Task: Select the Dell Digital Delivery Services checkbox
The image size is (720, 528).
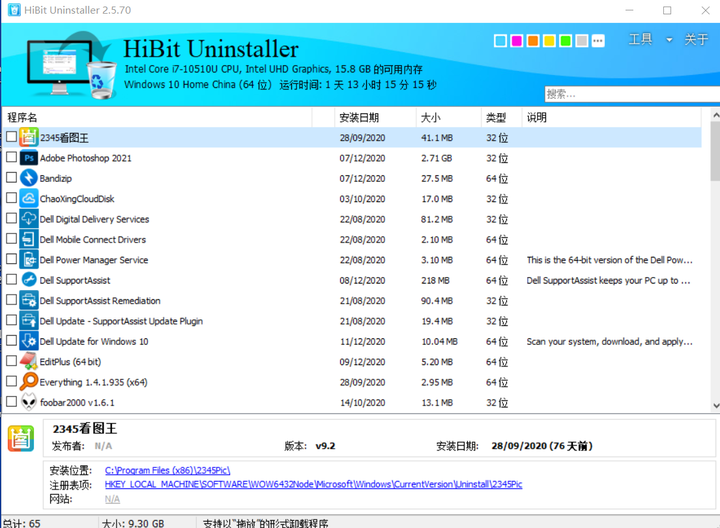Action: 11,218
